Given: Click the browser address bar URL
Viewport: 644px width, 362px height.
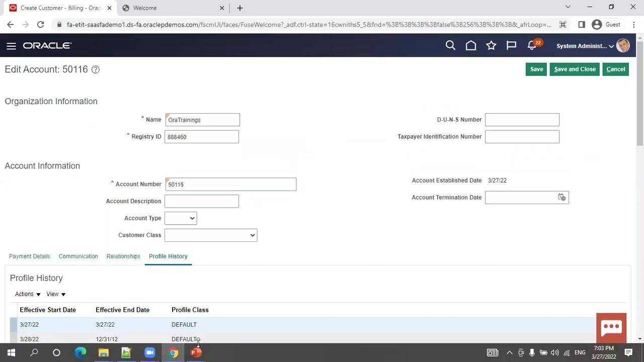Looking at the screenshot, I should point(308,24).
